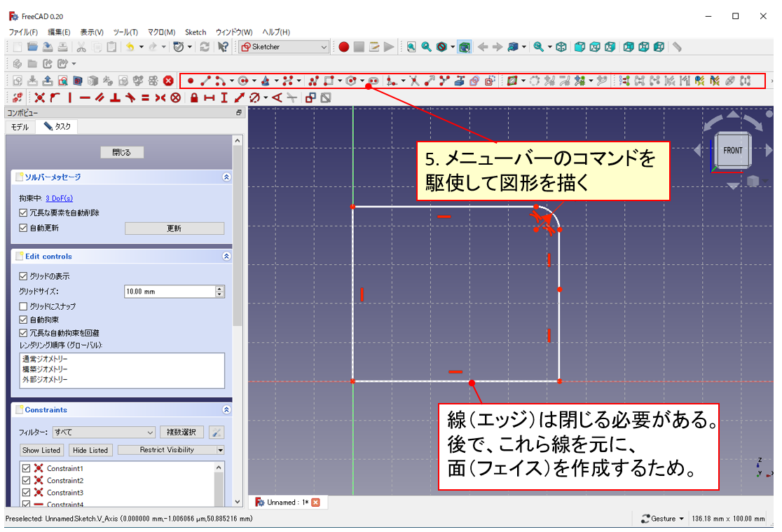The height and width of the screenshot is (532, 782).
Task: Open the Sketch menu
Action: pyautogui.click(x=195, y=32)
